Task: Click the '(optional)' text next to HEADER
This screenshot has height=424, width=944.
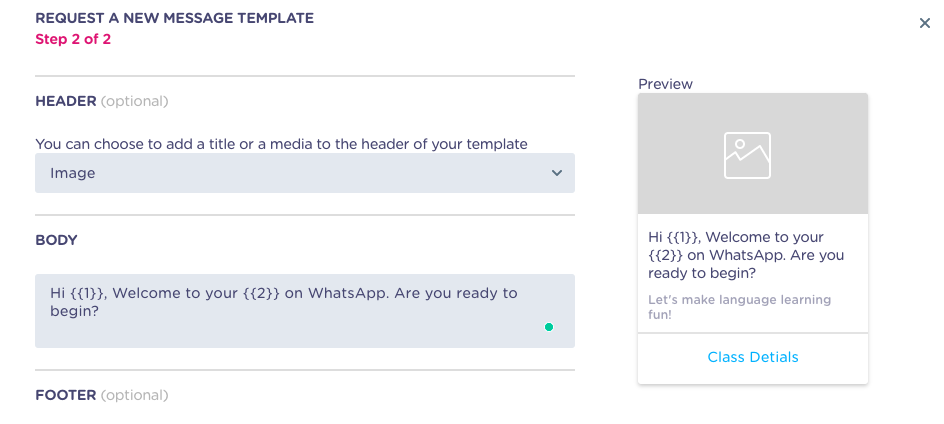Action: pos(134,101)
